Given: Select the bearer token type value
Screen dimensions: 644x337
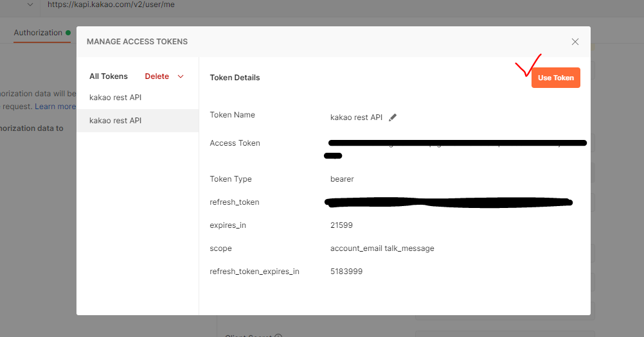Looking at the screenshot, I should 342,179.
